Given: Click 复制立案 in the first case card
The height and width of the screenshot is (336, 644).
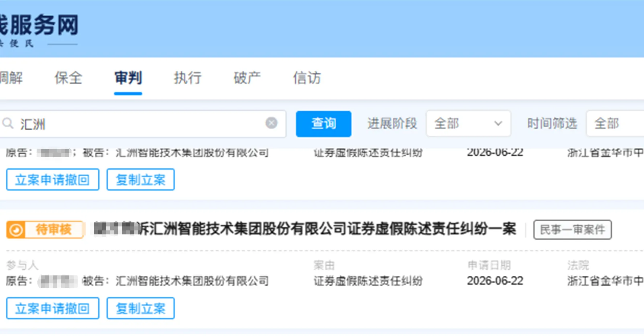Looking at the screenshot, I should click(x=140, y=180).
